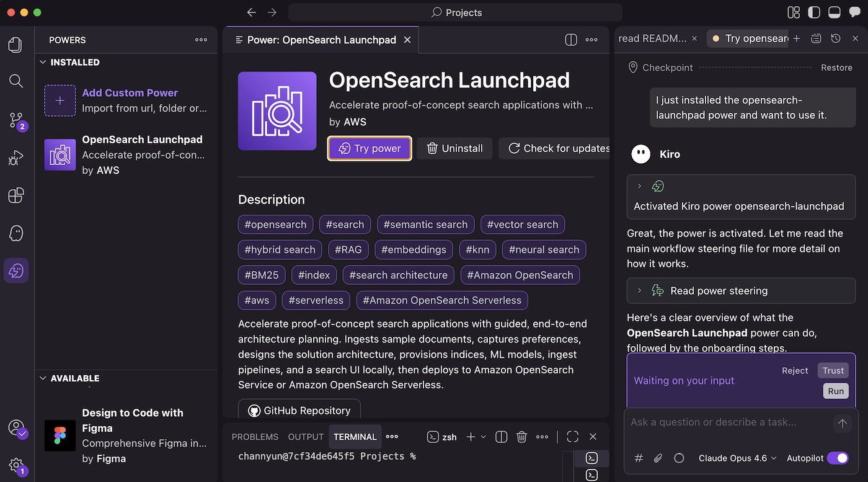Open the Search view in the activity bar
This screenshot has width=868, height=482.
click(15, 81)
